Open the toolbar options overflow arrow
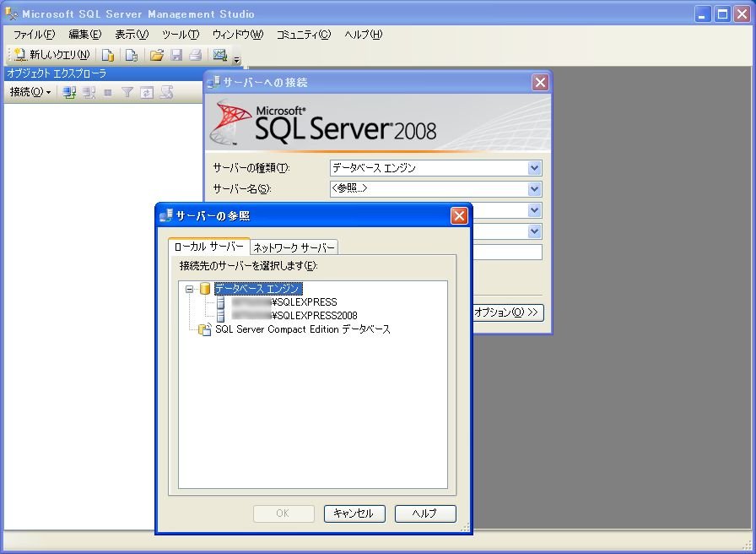 tap(237, 60)
